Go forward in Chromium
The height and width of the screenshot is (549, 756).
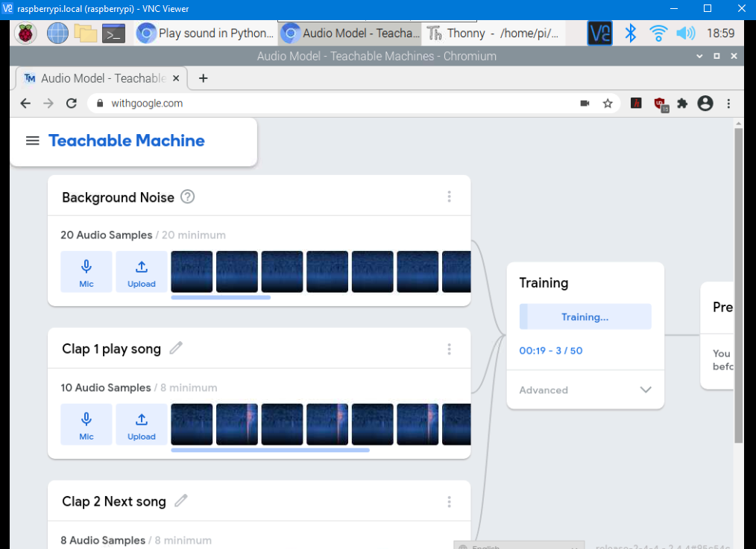coord(48,103)
